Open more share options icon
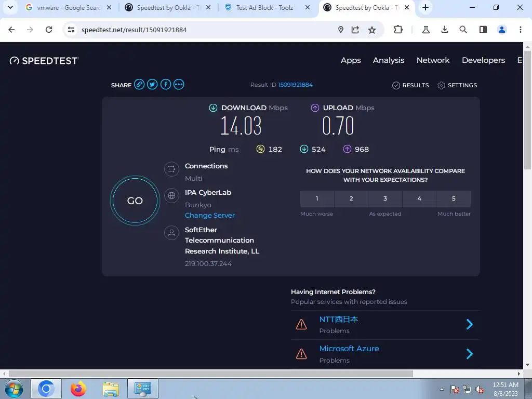Image resolution: width=532 pixels, height=399 pixels. [179, 84]
